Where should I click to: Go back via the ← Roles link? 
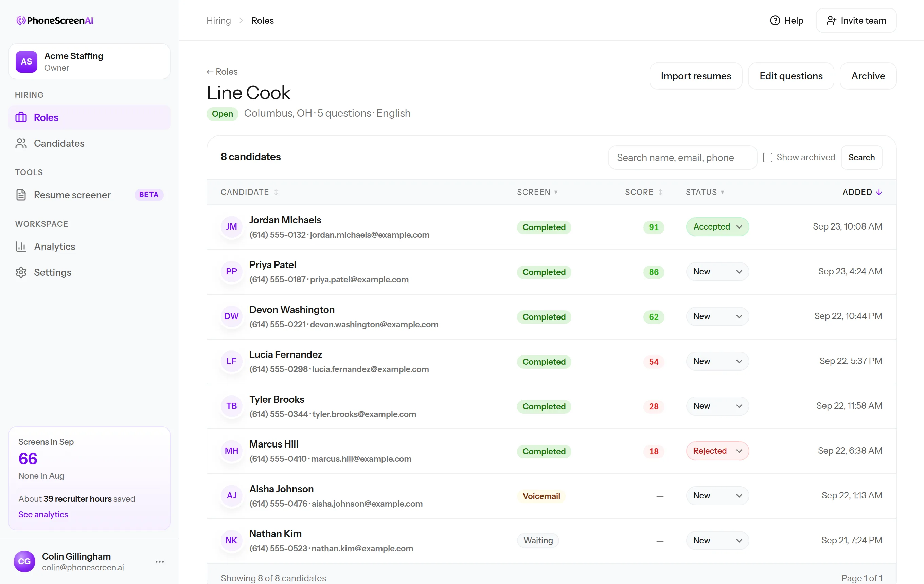(222, 72)
